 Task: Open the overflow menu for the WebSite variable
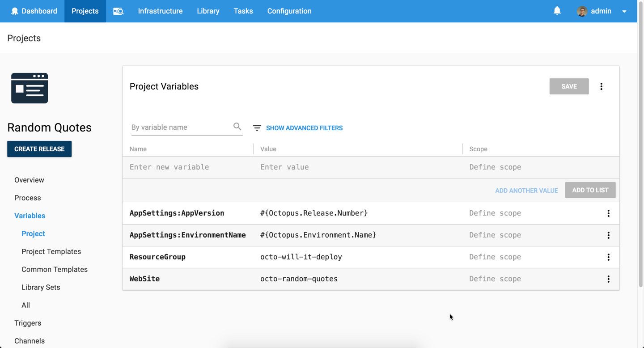609,279
